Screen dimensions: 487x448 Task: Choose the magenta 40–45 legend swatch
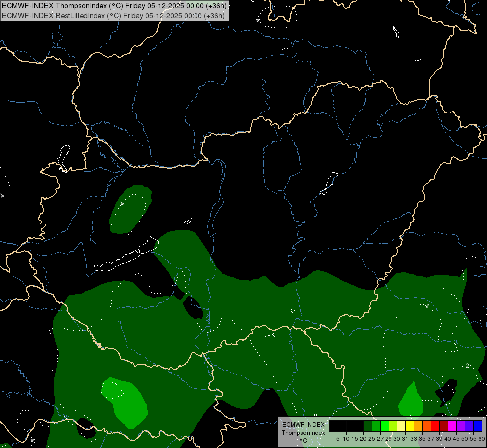pos(452,426)
